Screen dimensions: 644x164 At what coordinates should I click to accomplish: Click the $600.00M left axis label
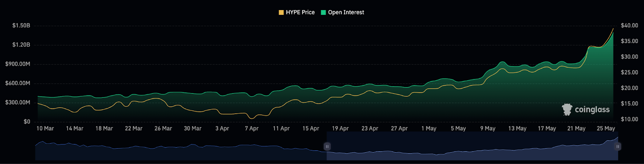[x=18, y=83]
